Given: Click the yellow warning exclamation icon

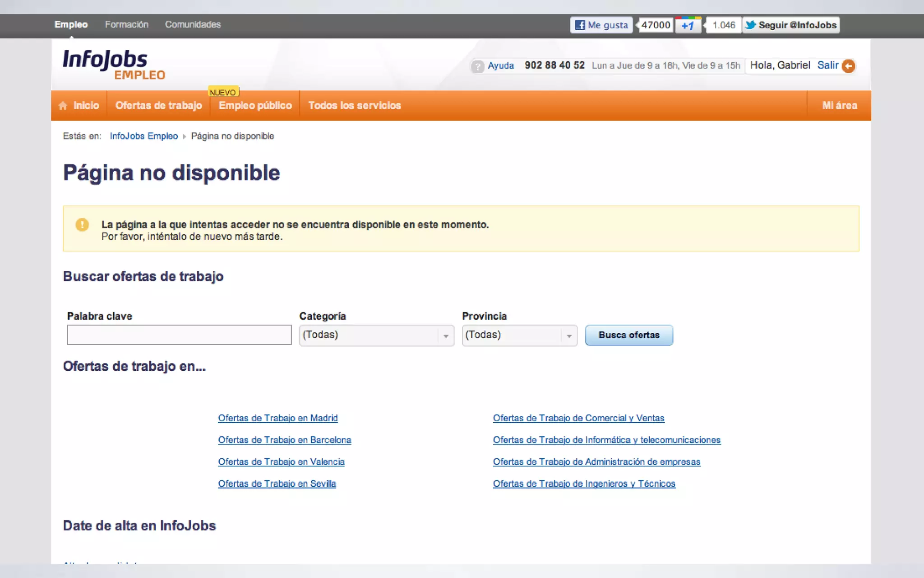Looking at the screenshot, I should 82,224.
